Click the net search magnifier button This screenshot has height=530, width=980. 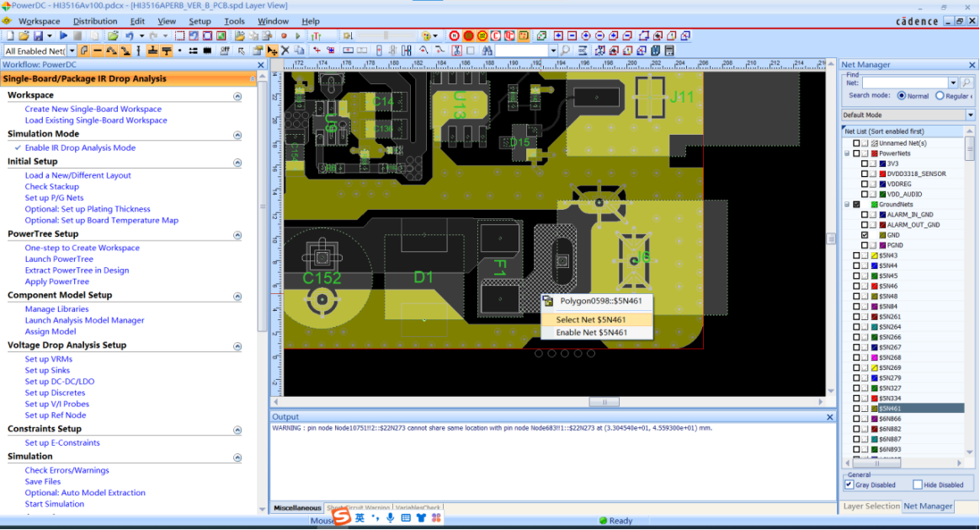pyautogui.click(x=967, y=83)
